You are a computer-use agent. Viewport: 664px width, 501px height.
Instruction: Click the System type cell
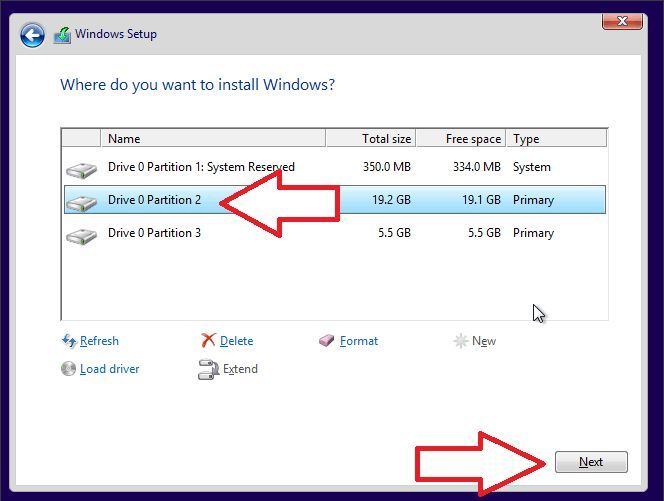tap(531, 167)
